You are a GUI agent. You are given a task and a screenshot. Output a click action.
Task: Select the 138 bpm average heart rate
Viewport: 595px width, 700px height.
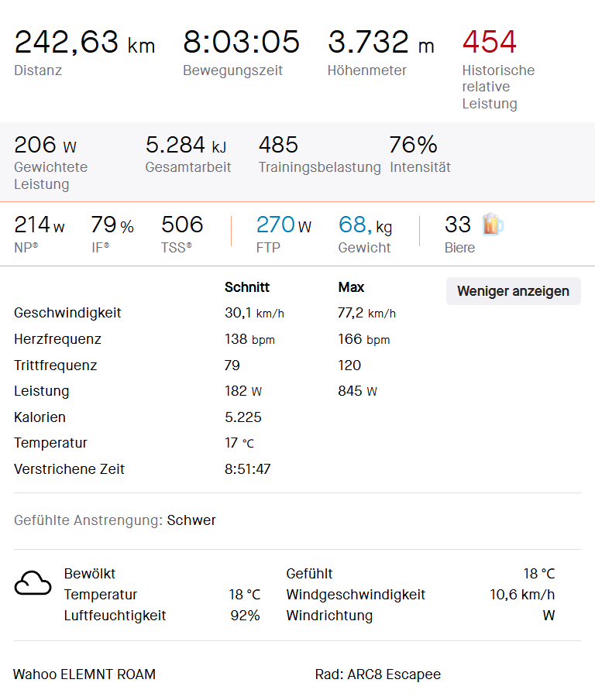(249, 339)
